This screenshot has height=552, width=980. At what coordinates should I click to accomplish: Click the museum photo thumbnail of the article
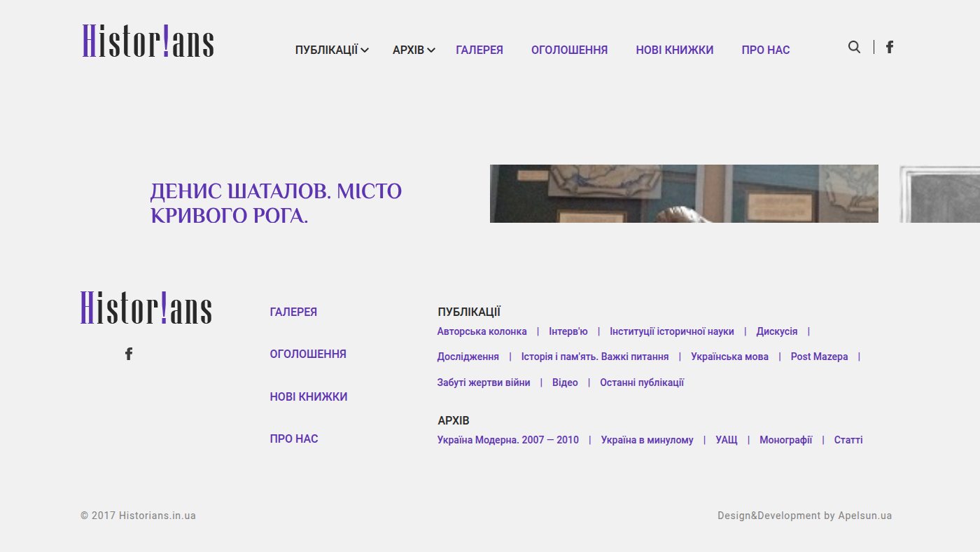coord(684,193)
